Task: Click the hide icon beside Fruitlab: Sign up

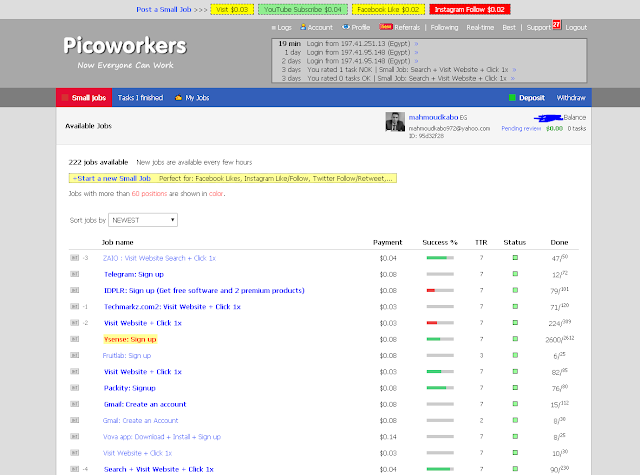Action: click(x=74, y=355)
